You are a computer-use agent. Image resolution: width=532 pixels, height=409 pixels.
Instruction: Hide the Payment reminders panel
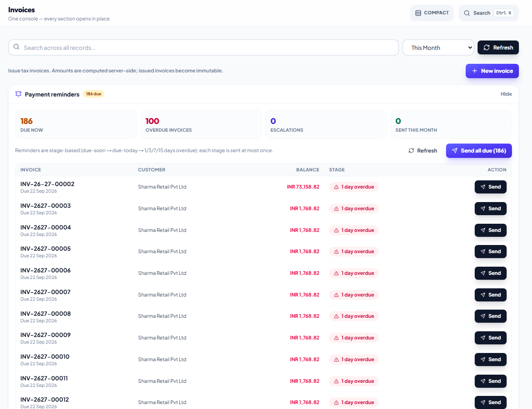[x=506, y=94]
